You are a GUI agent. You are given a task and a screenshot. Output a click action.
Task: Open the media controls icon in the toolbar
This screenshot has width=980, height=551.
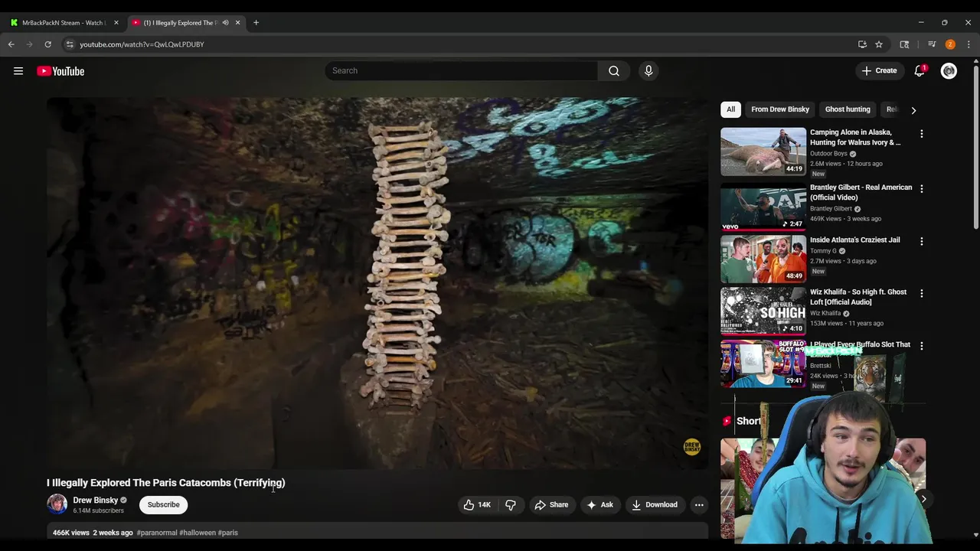932,44
